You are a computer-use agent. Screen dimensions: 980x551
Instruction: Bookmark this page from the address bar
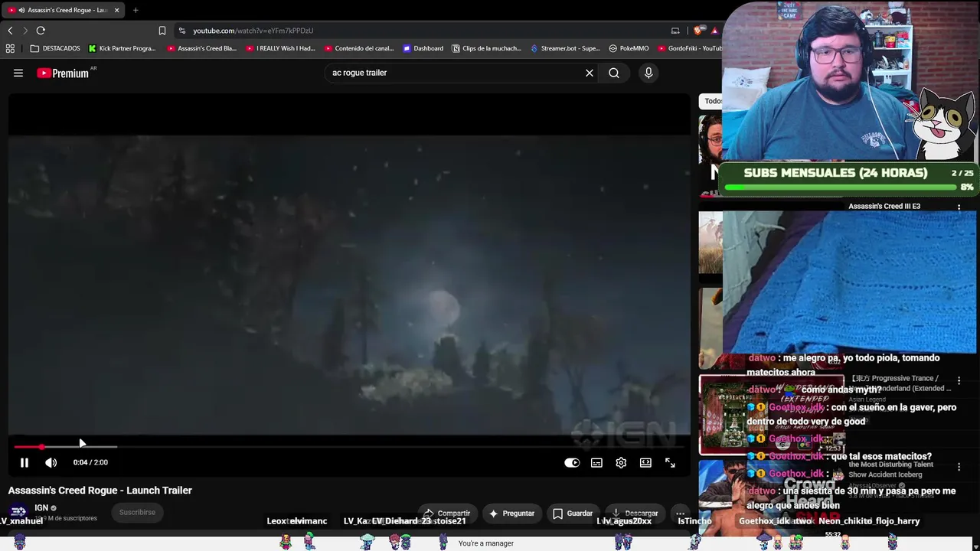(x=162, y=31)
